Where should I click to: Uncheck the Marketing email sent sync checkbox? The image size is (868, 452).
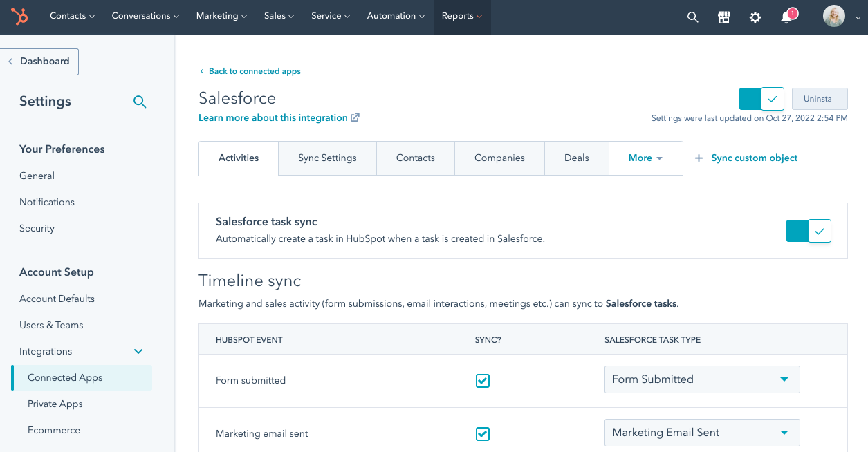click(x=483, y=434)
